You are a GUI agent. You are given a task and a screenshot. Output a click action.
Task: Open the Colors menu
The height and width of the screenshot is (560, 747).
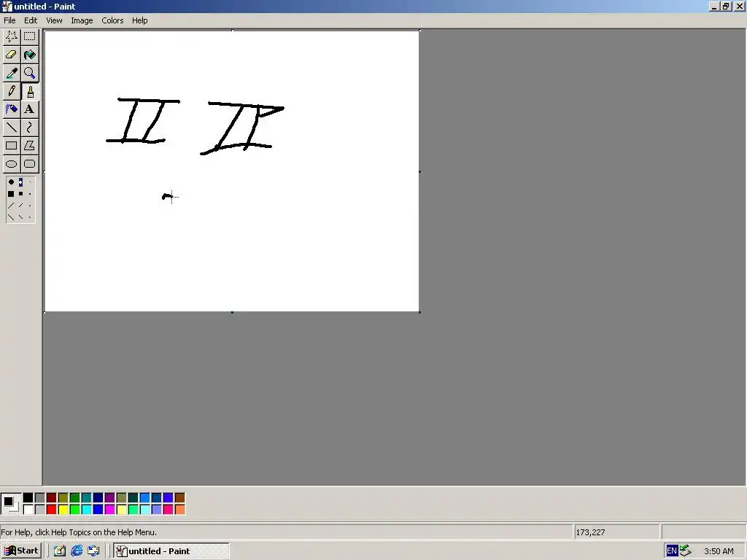(x=112, y=20)
